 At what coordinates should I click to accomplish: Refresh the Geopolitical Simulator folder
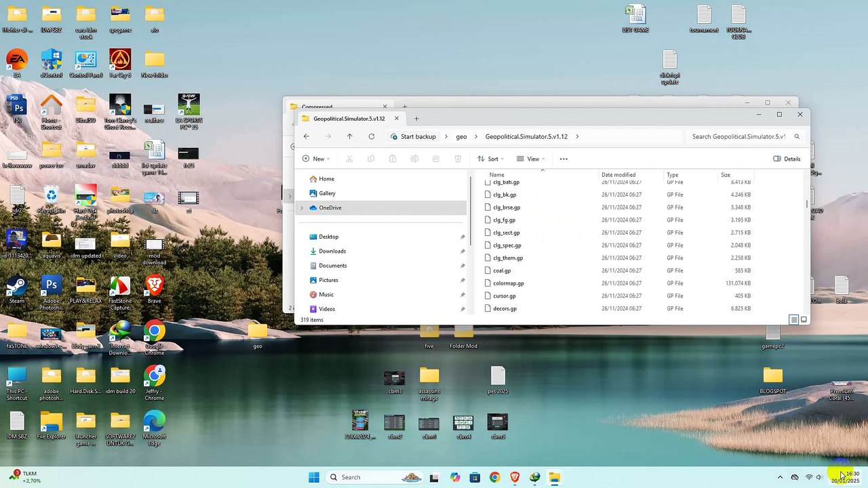pyautogui.click(x=372, y=136)
